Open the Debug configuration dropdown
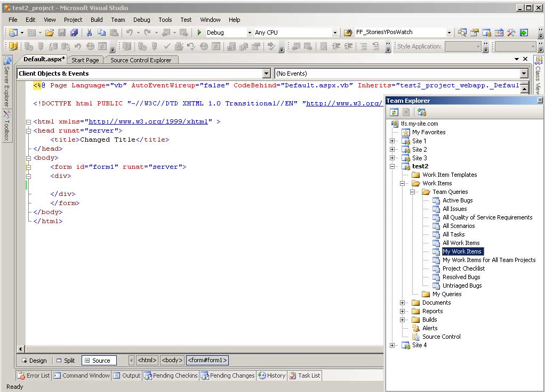 pos(250,32)
